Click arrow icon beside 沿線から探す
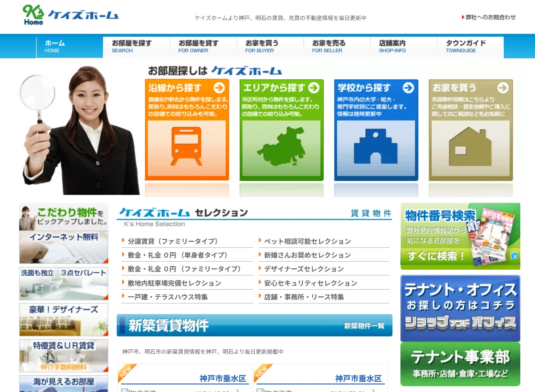The height and width of the screenshot is (392, 535). (x=219, y=88)
